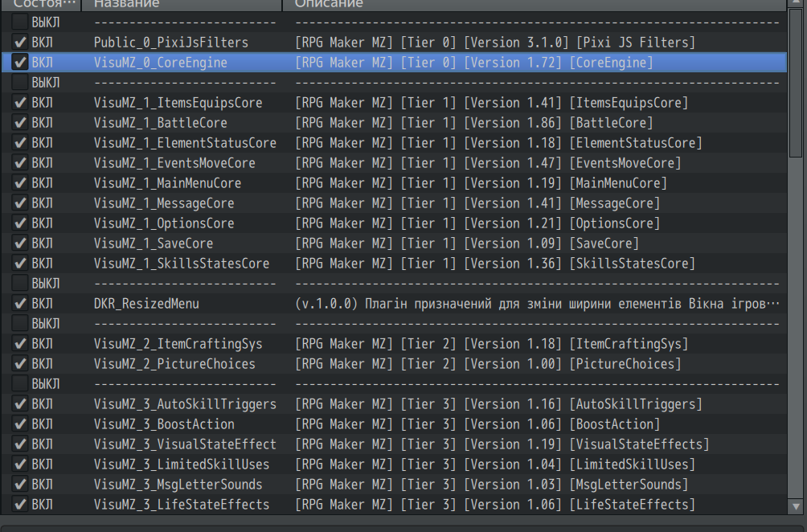This screenshot has width=807, height=532.
Task: Click the ВКЛ status of VisuMZ_1_EventsMoveCore
Action: pos(43,162)
